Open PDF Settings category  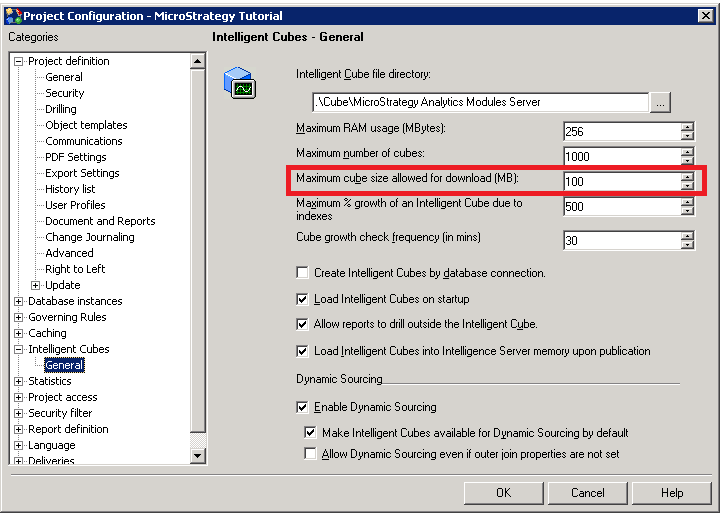[x=76, y=157]
